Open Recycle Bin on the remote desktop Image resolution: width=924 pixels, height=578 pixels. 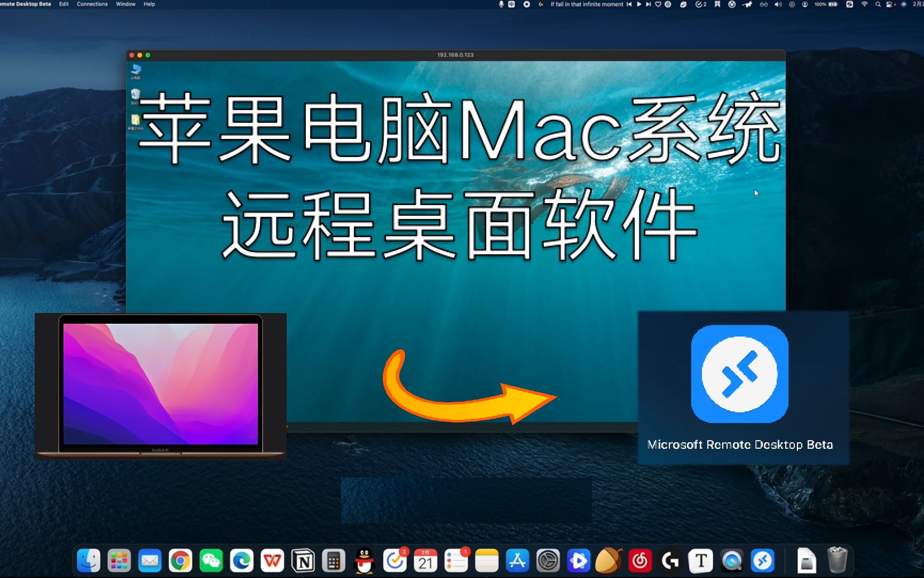pos(136,96)
